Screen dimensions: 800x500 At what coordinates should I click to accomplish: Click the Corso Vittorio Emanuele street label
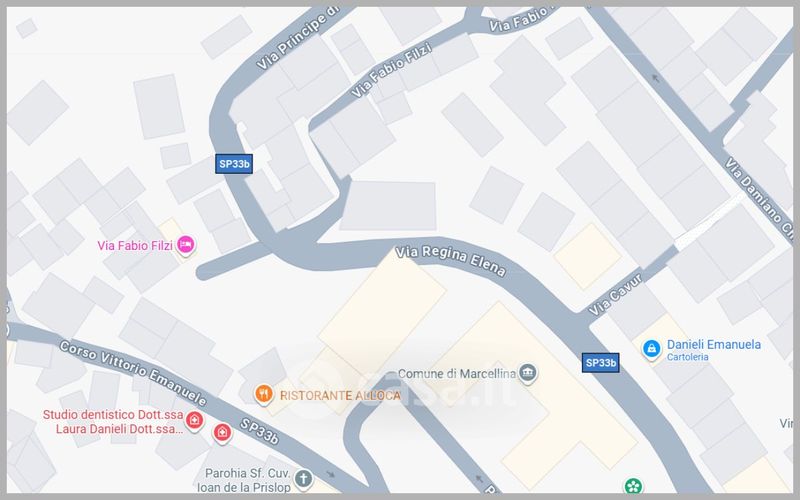tap(133, 373)
